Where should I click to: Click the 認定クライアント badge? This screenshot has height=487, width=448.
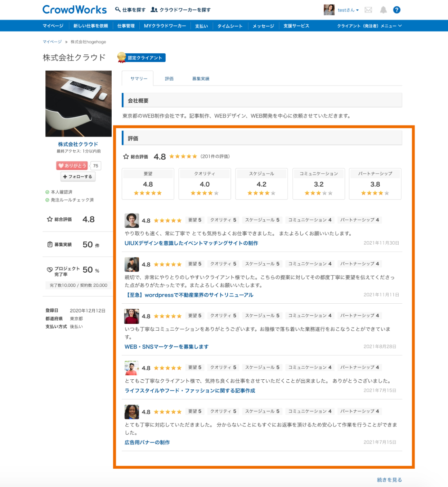click(142, 58)
